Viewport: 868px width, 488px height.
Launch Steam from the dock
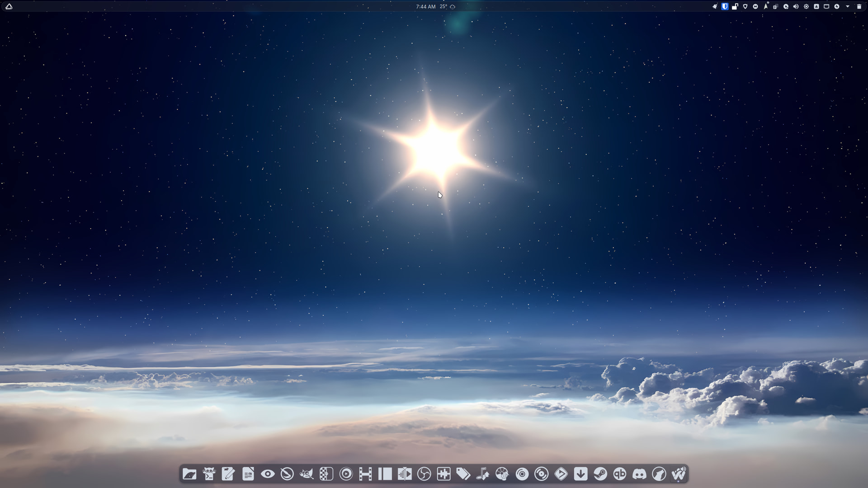pos(600,474)
